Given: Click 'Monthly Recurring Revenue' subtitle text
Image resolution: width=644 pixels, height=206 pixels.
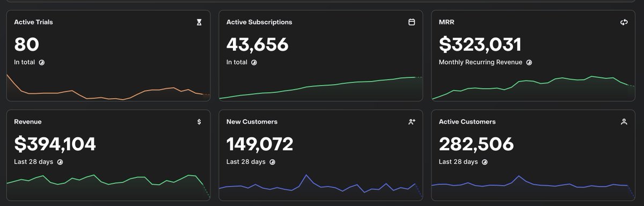Looking at the screenshot, I should pos(480,62).
